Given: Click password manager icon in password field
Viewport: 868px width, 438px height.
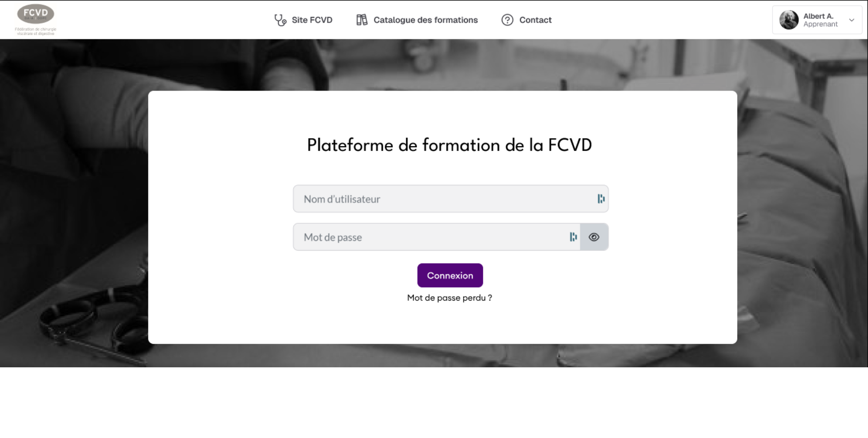Looking at the screenshot, I should [x=573, y=237].
